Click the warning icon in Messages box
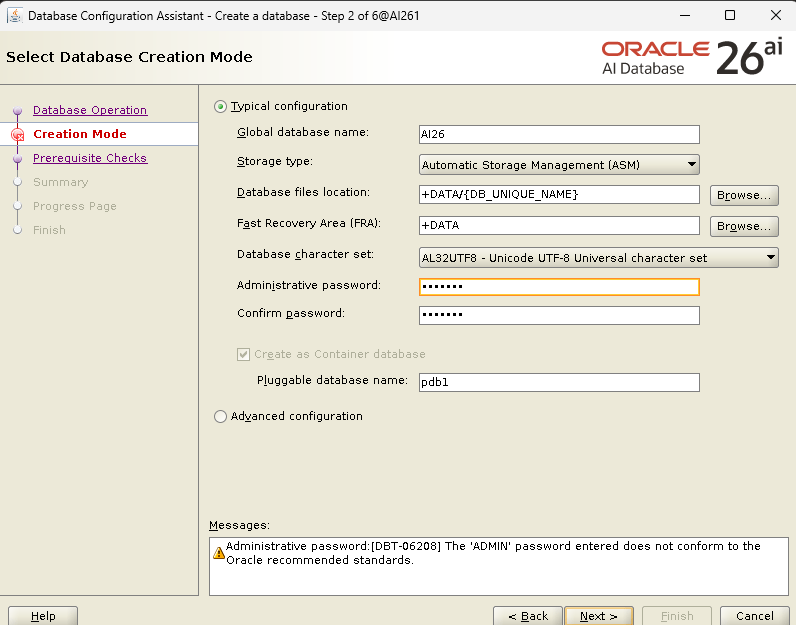 tap(219, 552)
